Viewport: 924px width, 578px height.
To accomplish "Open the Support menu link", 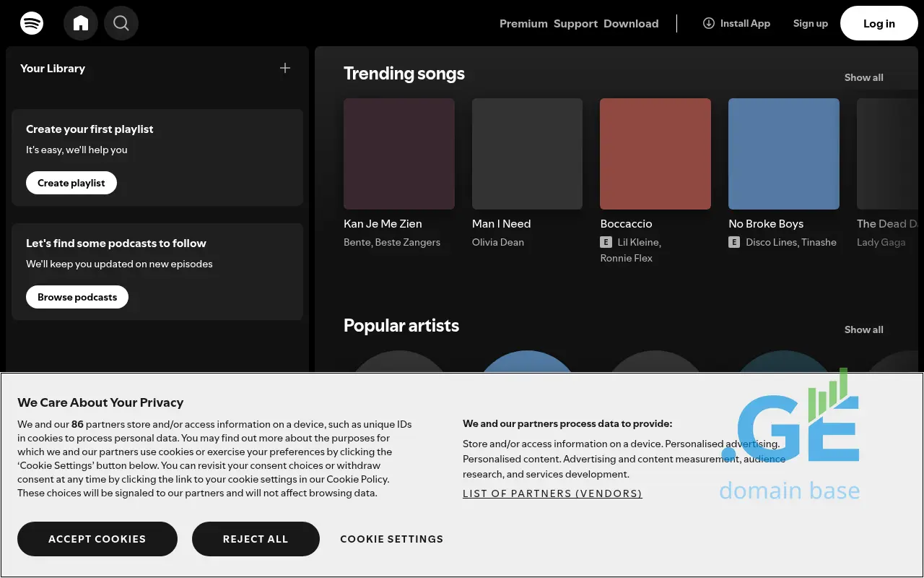I will pyautogui.click(x=575, y=24).
